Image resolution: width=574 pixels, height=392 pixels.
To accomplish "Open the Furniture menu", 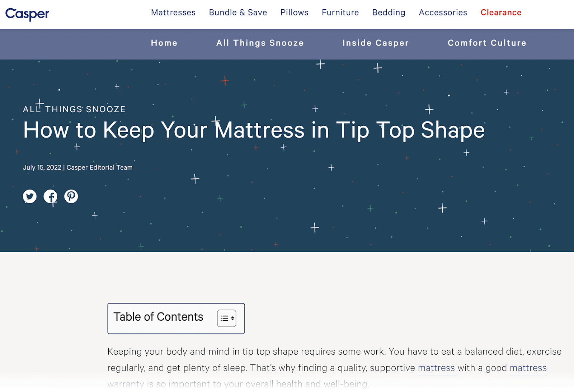I will [x=340, y=13].
